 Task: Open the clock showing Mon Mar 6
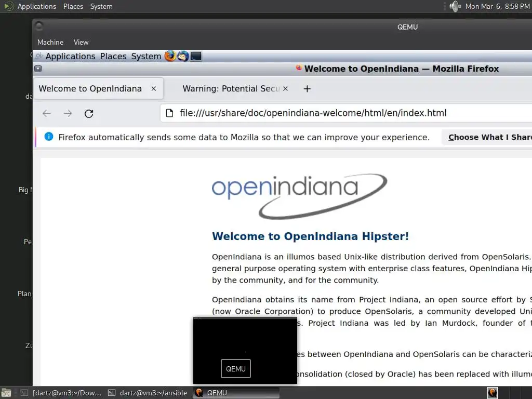tap(497, 6)
